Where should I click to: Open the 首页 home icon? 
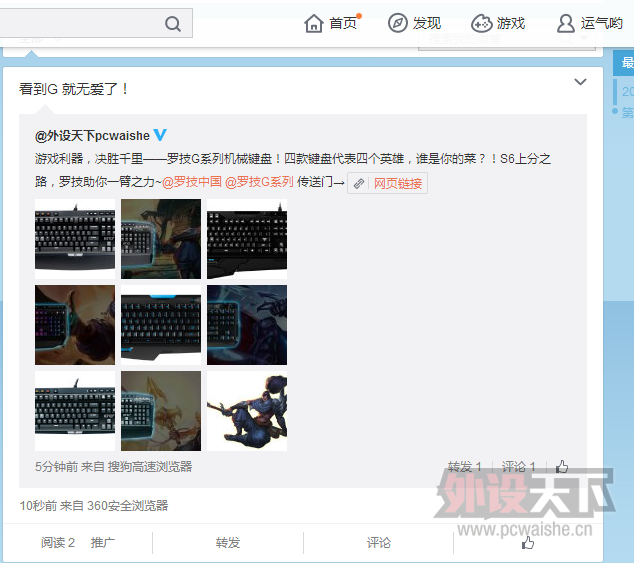coord(314,23)
